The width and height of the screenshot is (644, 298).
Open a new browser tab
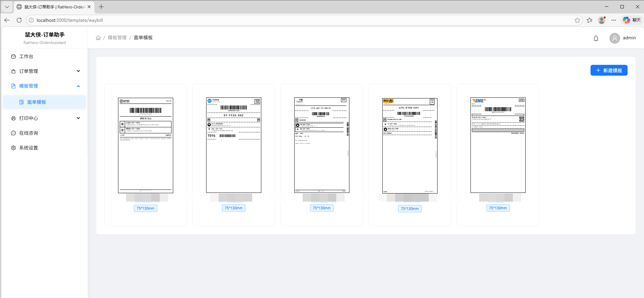(101, 7)
